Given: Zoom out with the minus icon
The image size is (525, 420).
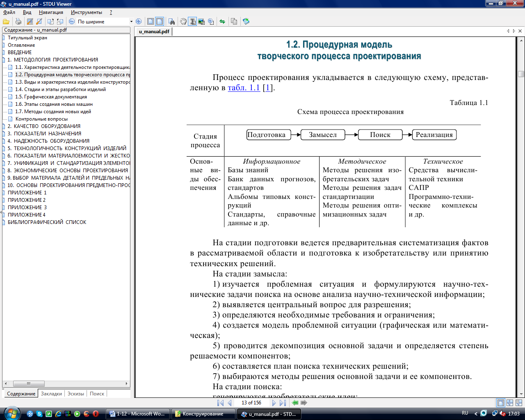Looking at the screenshot, I should coord(72,21).
